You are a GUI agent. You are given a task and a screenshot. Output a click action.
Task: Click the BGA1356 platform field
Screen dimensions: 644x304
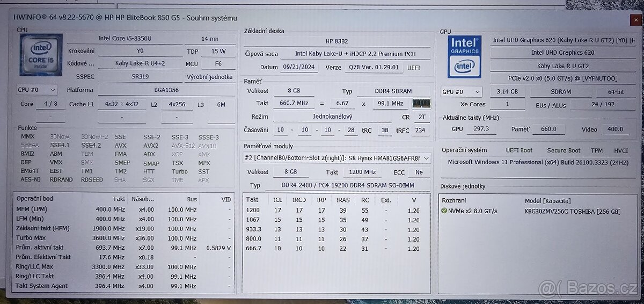point(166,90)
